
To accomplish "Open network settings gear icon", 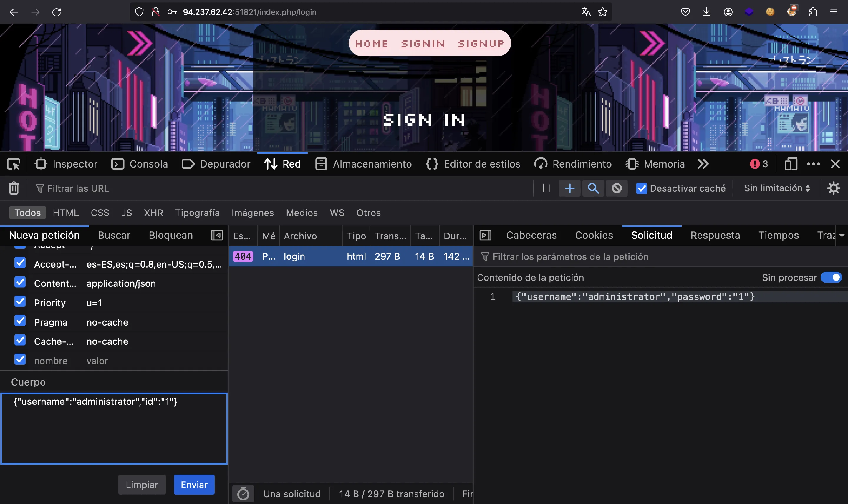I will [833, 188].
